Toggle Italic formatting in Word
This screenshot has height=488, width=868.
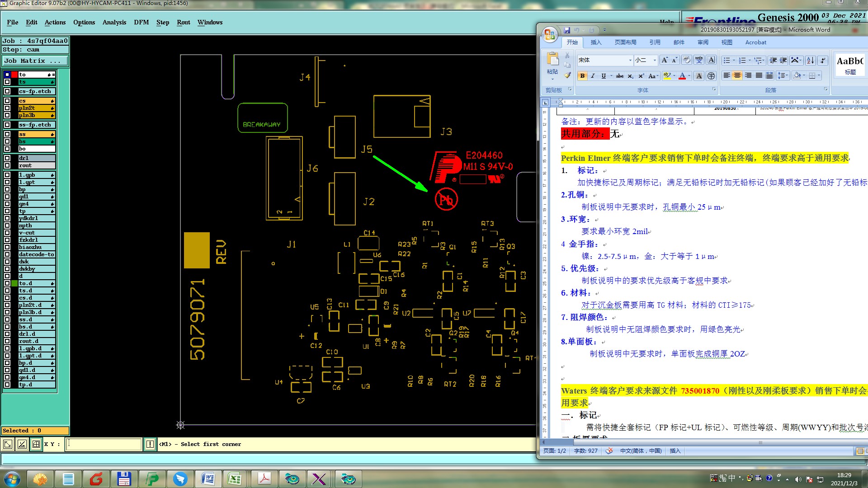[x=593, y=76]
